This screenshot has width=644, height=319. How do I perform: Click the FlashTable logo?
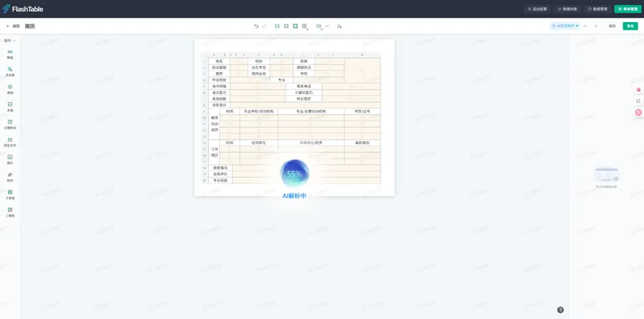(23, 9)
